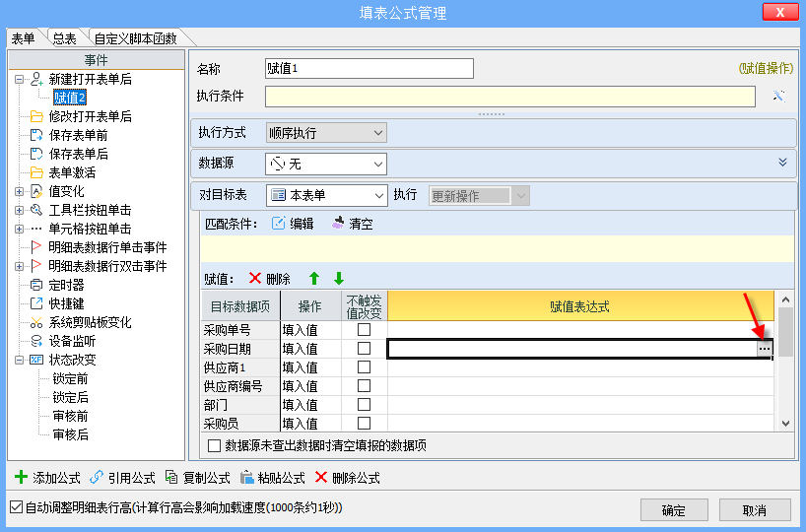Click the 复制公式 icon
This screenshot has width=806, height=532.
pyautogui.click(x=171, y=477)
